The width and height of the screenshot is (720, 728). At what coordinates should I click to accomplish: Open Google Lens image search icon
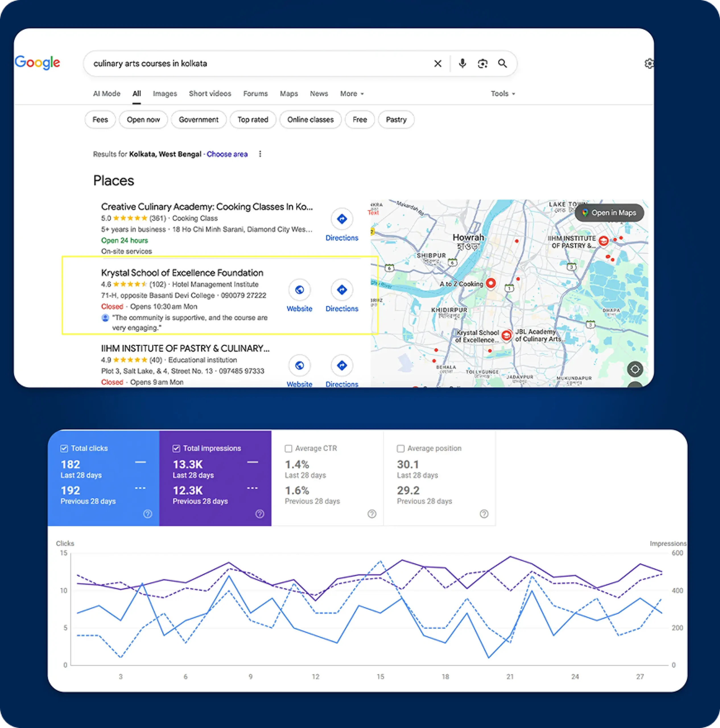click(x=482, y=64)
